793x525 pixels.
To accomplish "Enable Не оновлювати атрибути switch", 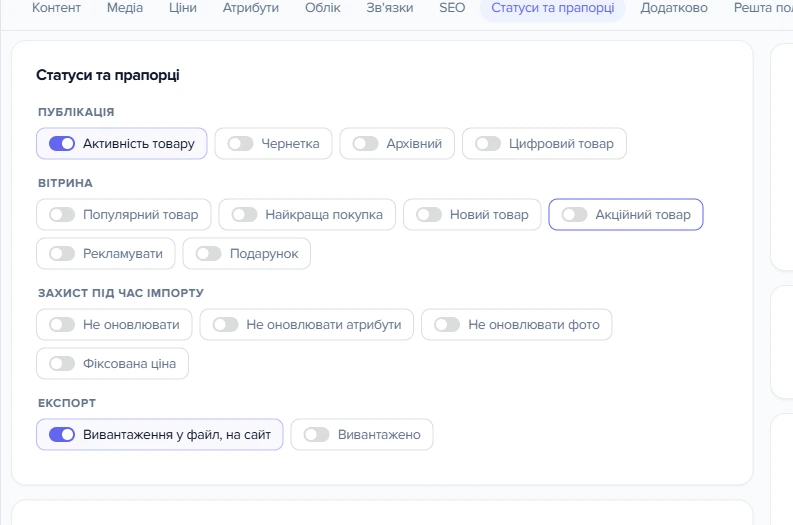I will point(225,324).
